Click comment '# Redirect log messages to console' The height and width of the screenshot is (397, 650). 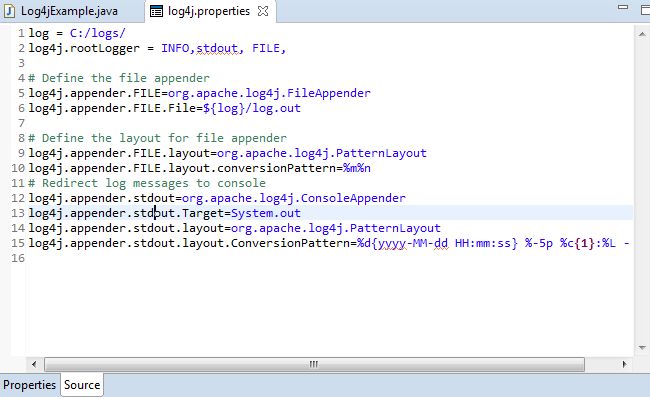[147, 183]
